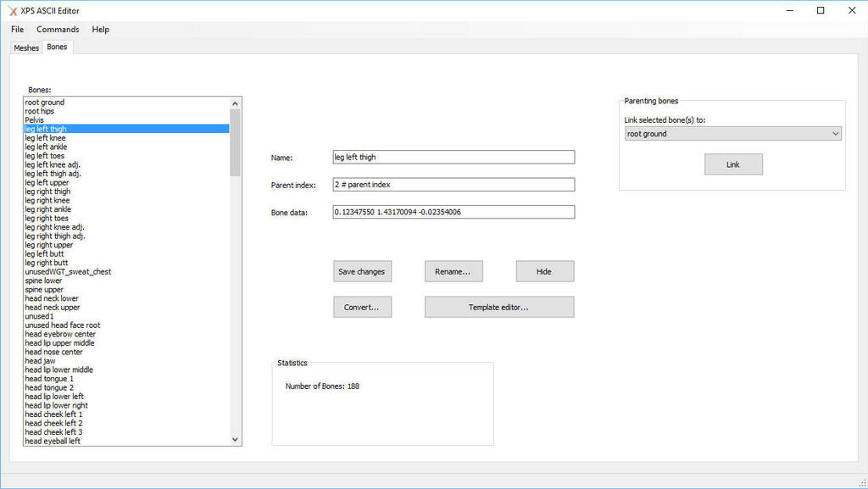Screen dimensions: 868x489
Task: Select 'leg right upper' bone
Action: [126, 245]
